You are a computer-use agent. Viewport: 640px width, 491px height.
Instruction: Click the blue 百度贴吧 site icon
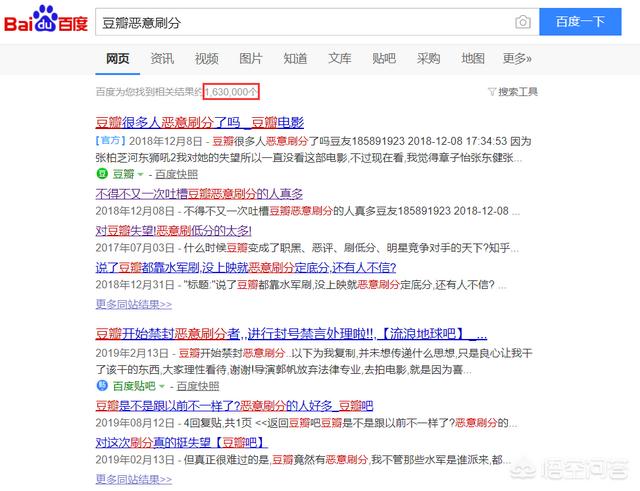tap(102, 385)
